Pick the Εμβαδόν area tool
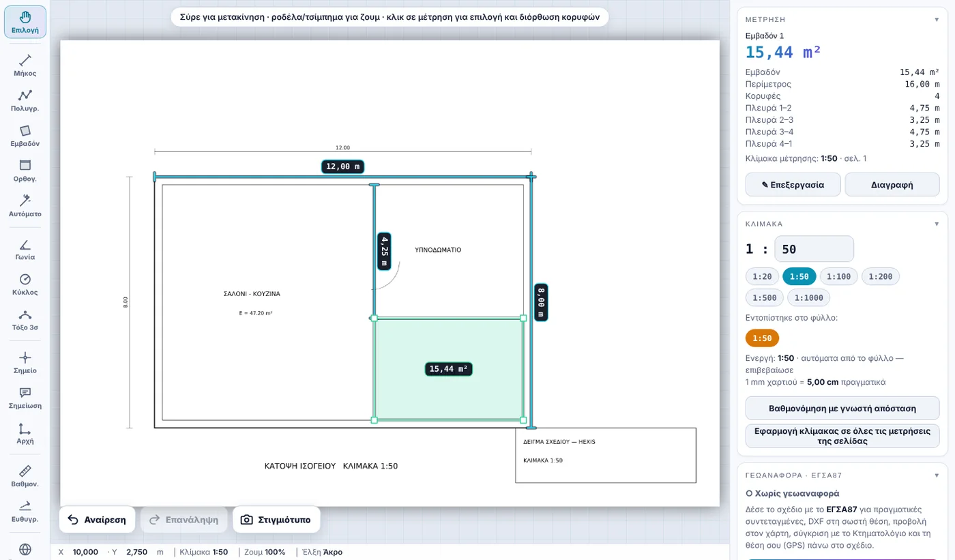The width and height of the screenshot is (955, 560). (25, 136)
